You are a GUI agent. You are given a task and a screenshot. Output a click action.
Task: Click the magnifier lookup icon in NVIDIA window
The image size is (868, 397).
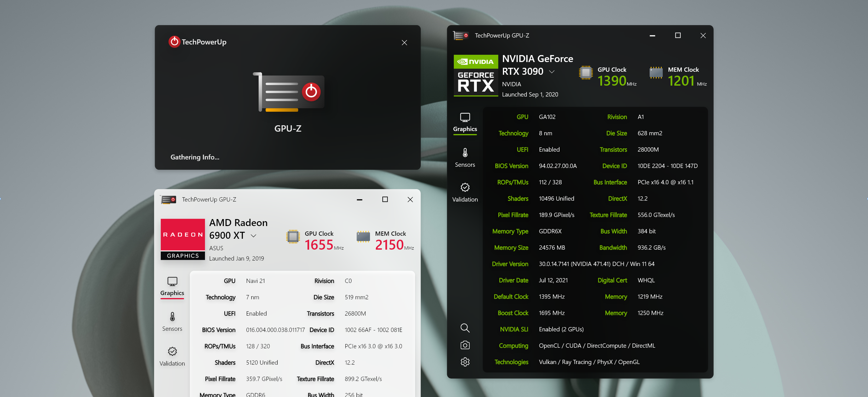(x=465, y=328)
